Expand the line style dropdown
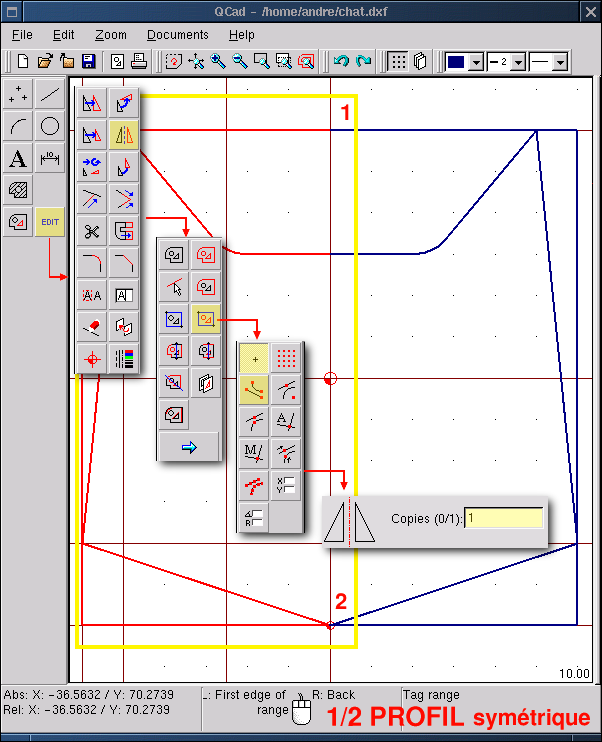The image size is (602, 742). 559,62
